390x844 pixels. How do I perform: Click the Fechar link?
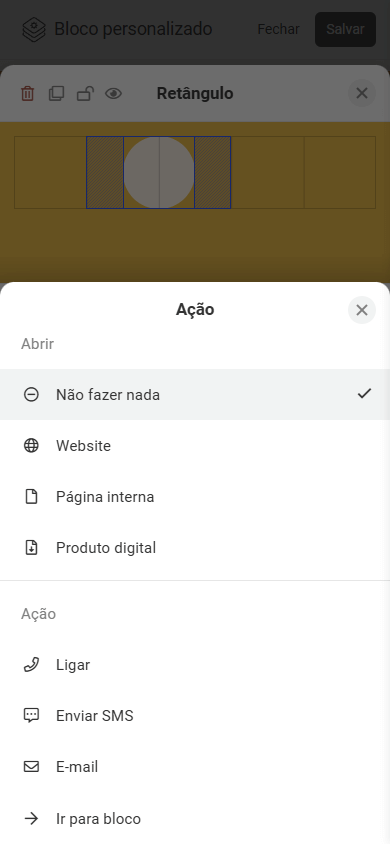tap(278, 29)
